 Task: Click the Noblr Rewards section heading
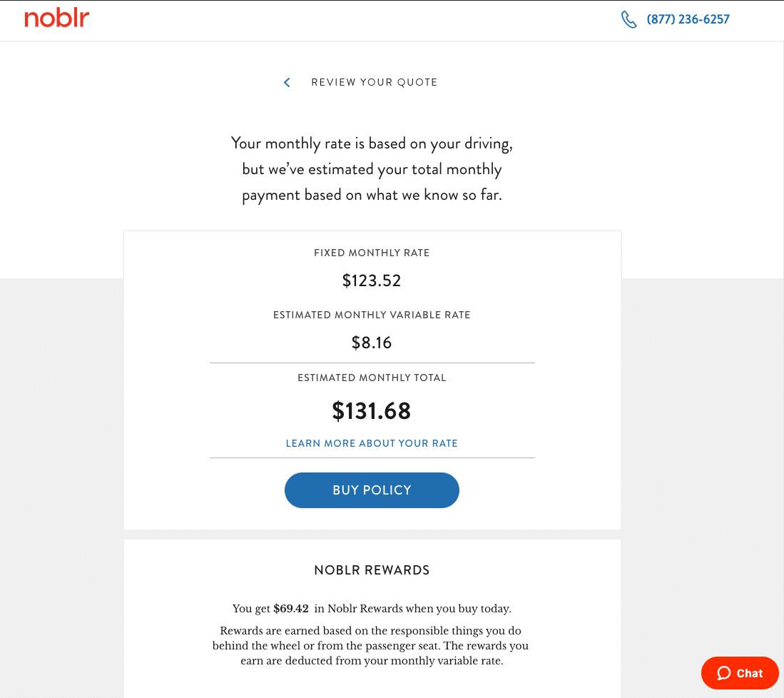click(x=372, y=570)
